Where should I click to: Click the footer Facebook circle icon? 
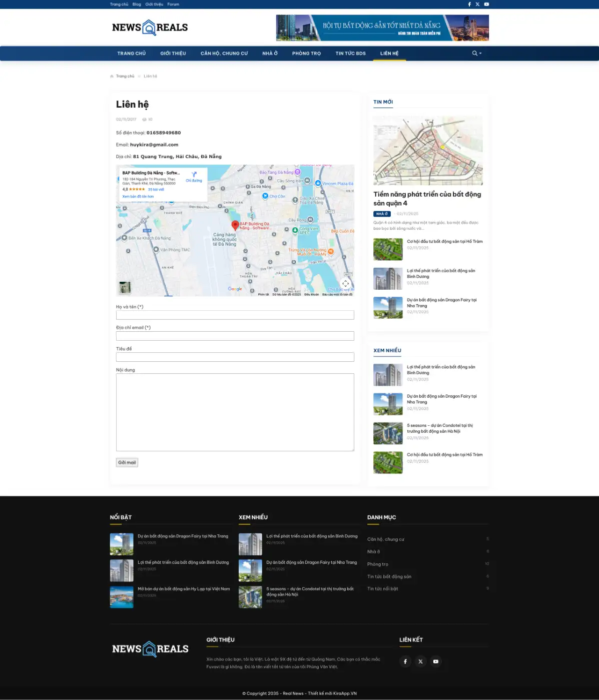405,661
